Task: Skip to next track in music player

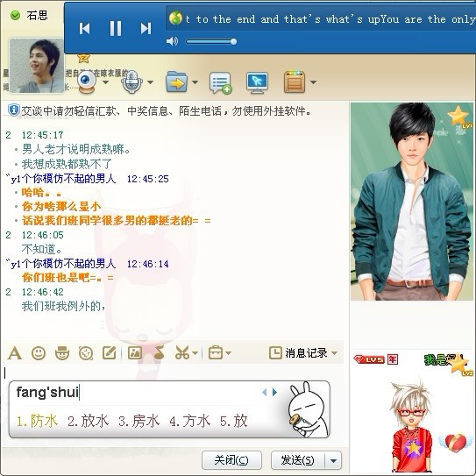Action: [x=146, y=29]
